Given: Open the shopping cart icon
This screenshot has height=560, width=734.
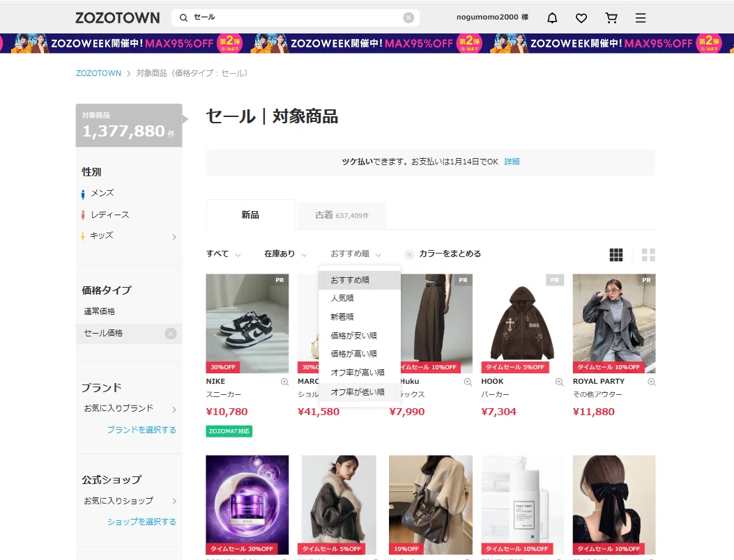Looking at the screenshot, I should point(611,18).
